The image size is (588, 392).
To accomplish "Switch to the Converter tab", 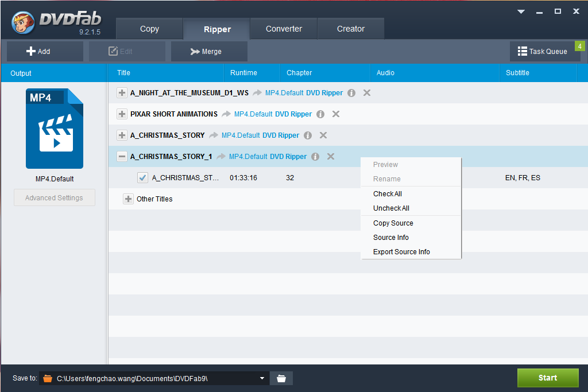I will (x=284, y=29).
